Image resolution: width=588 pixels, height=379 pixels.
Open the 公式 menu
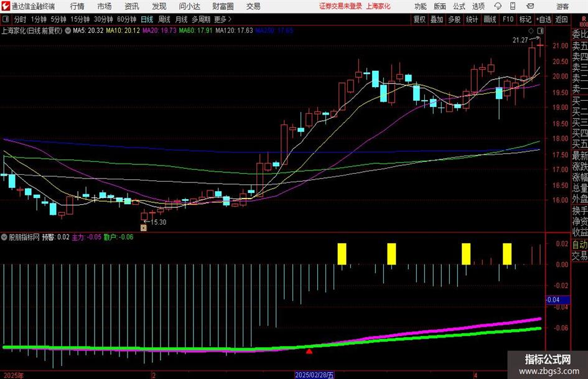click(x=459, y=6)
